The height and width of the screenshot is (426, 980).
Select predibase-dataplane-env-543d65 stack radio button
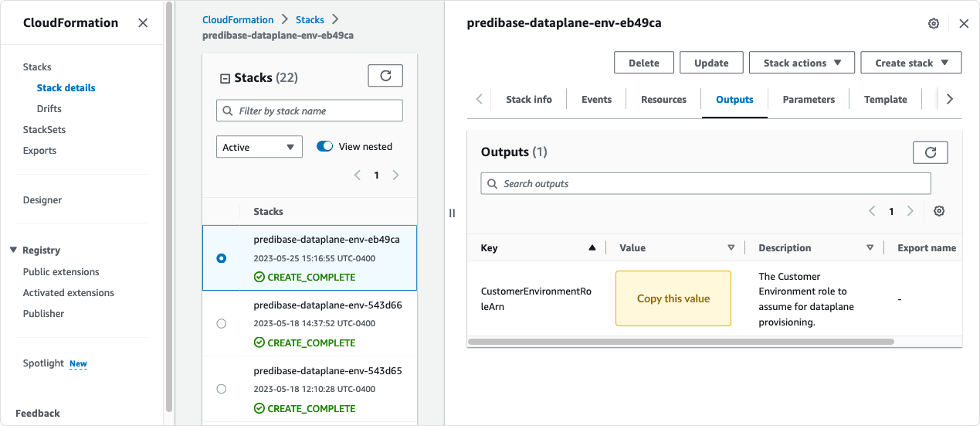(222, 389)
